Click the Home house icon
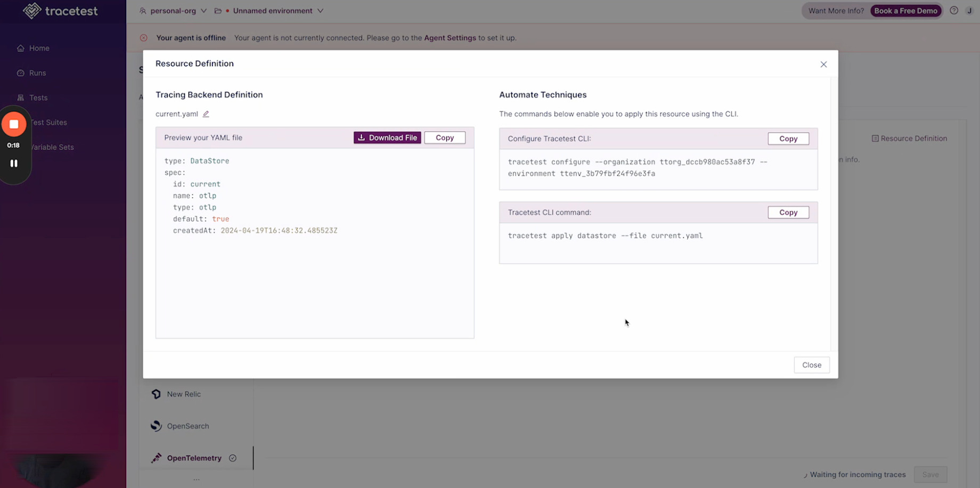The image size is (980, 488). pos(21,48)
